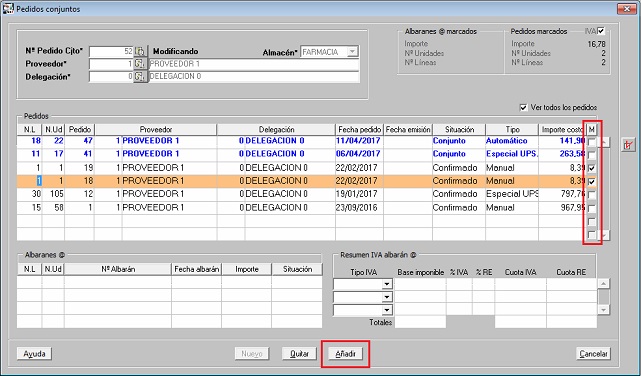Click the red icon right of Pedidos grid
The height and width of the screenshot is (376, 641).
tap(629, 145)
